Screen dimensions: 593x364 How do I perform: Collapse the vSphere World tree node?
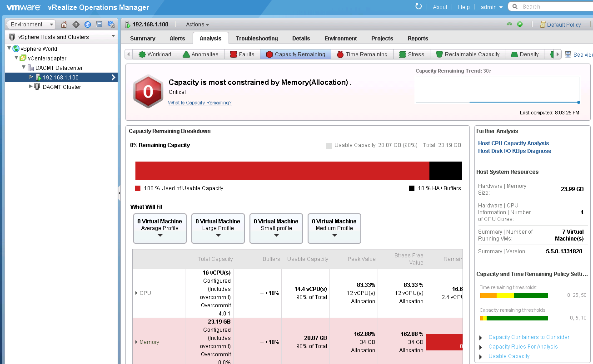(9, 48)
